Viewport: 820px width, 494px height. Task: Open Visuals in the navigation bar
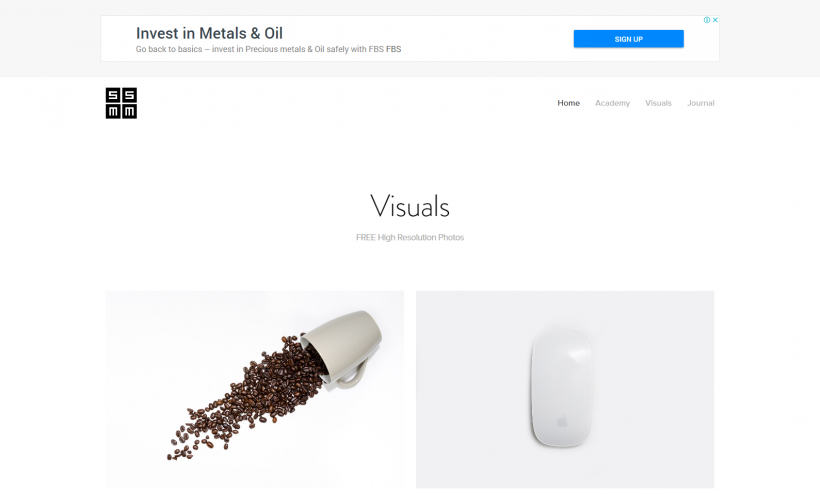point(658,103)
